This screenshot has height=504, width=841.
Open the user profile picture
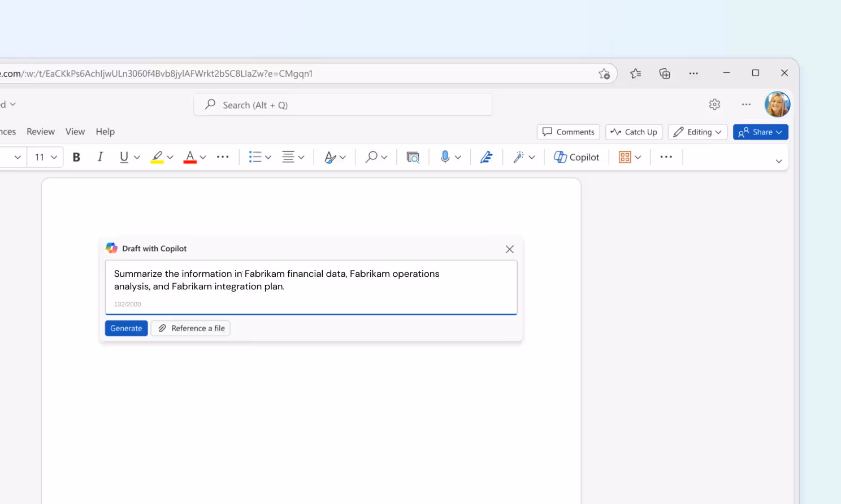(777, 104)
